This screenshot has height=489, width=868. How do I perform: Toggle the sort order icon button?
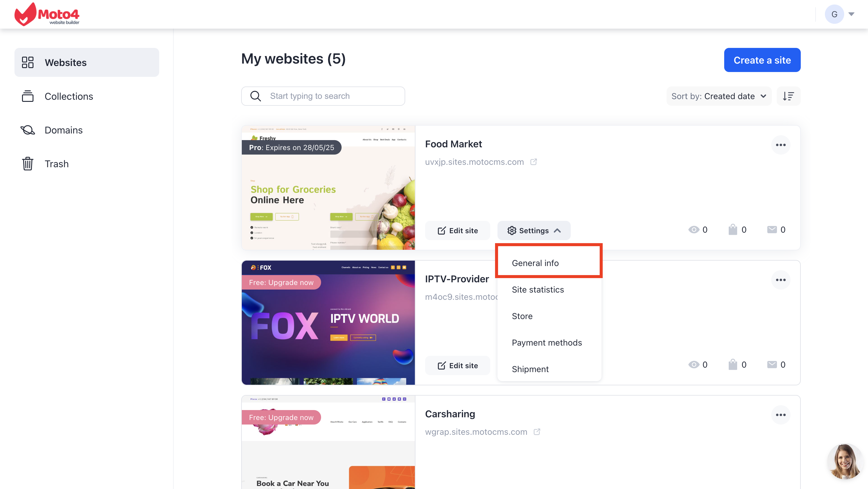coord(788,96)
